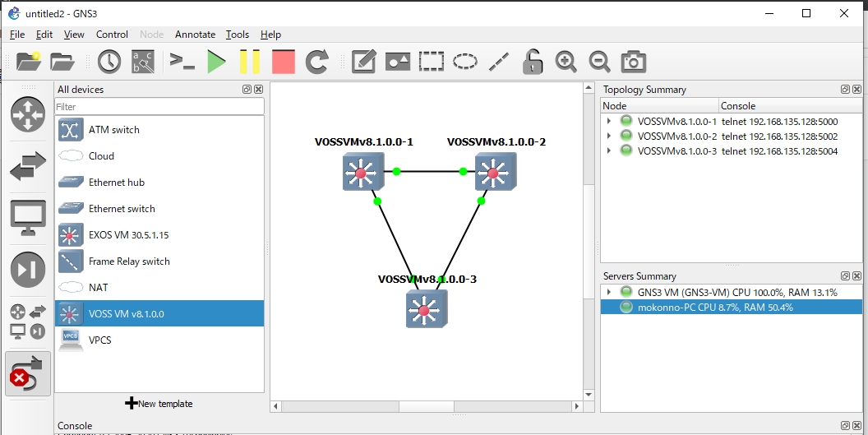Browse end devices monitor icon

(x=28, y=218)
